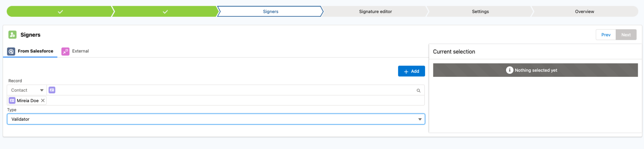The image size is (644, 149).
Task: Go back with the Prev button
Action: click(606, 35)
